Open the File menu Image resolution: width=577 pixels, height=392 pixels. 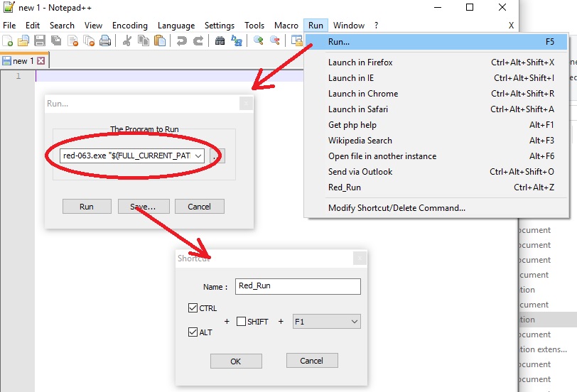tap(9, 26)
